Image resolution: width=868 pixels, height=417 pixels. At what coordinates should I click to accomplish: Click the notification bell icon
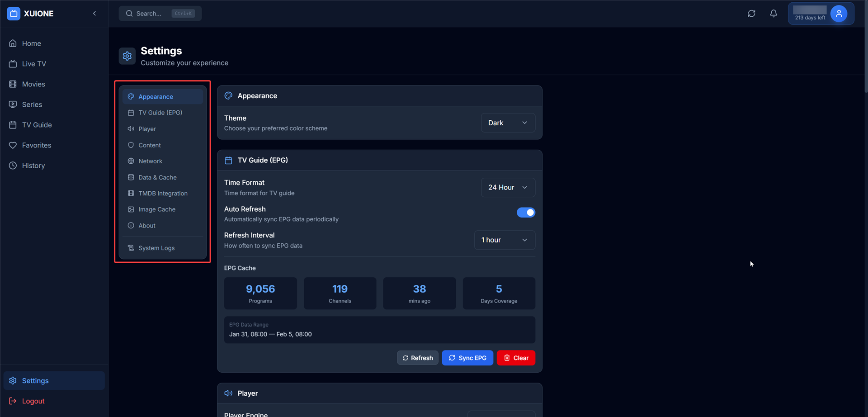pyautogui.click(x=774, y=14)
